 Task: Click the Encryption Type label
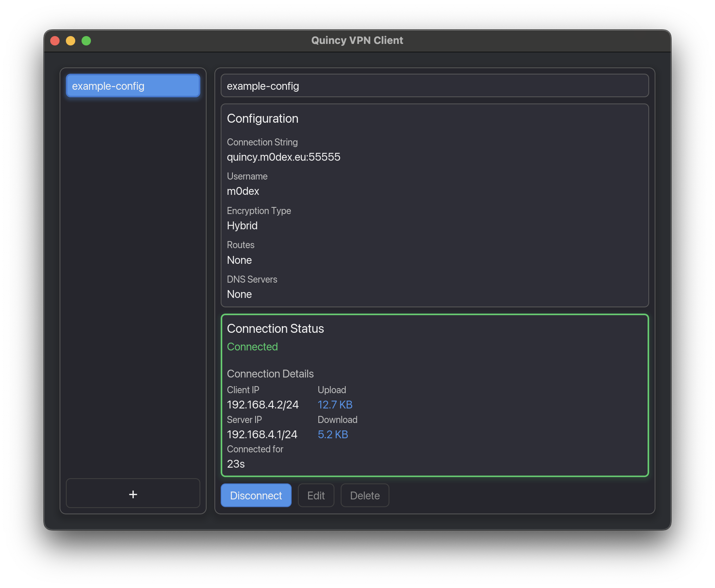click(x=259, y=211)
